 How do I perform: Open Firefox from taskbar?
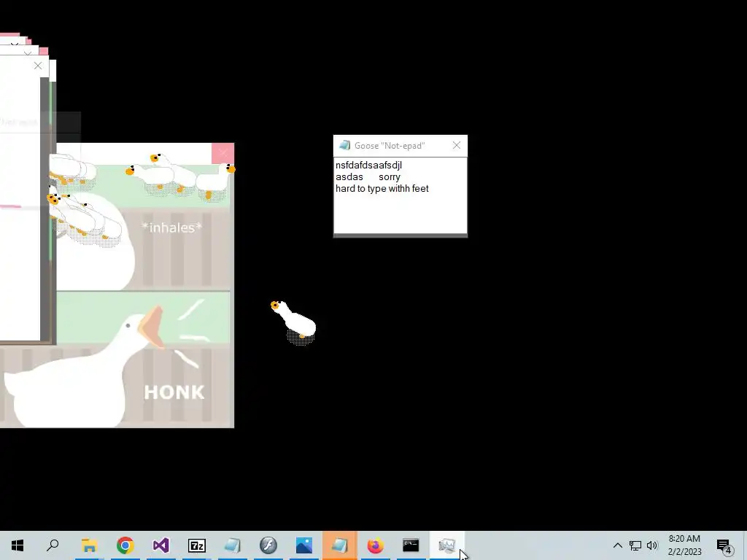click(x=376, y=545)
